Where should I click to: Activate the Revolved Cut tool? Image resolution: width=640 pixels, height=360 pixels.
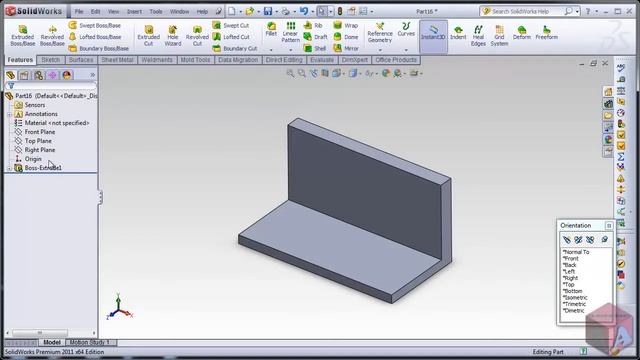(x=197, y=35)
